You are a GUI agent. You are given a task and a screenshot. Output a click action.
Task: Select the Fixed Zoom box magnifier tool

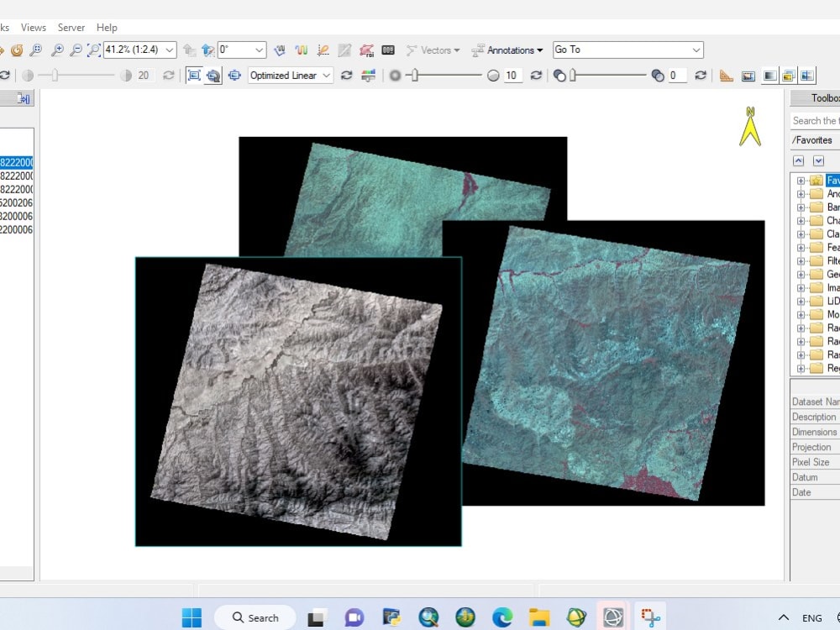point(36,50)
